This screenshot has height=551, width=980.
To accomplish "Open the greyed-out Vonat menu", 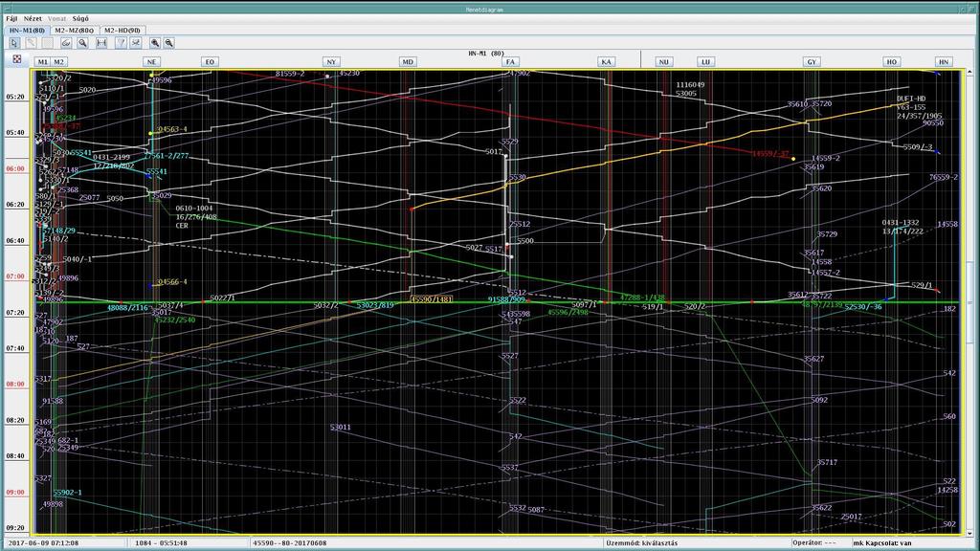I will [56, 19].
